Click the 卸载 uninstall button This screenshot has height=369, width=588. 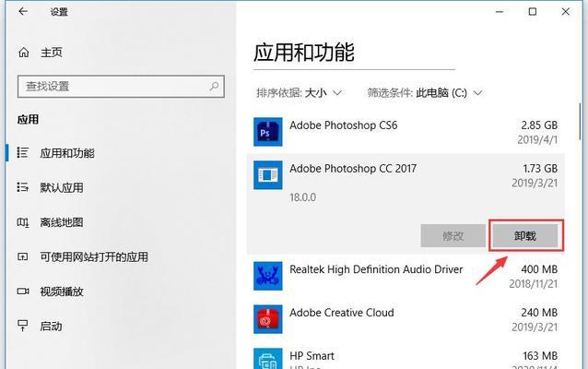[525, 236]
